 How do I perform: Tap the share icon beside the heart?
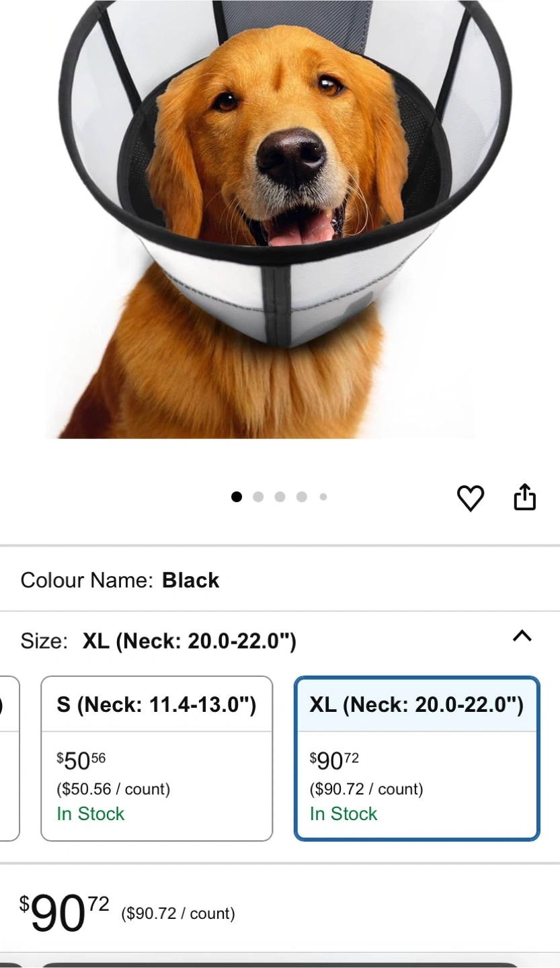coord(525,497)
